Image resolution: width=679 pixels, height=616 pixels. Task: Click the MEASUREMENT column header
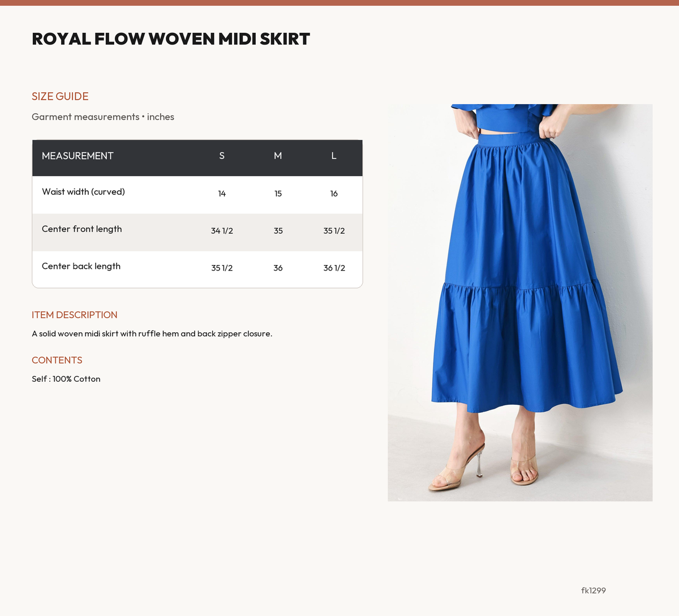[78, 156]
